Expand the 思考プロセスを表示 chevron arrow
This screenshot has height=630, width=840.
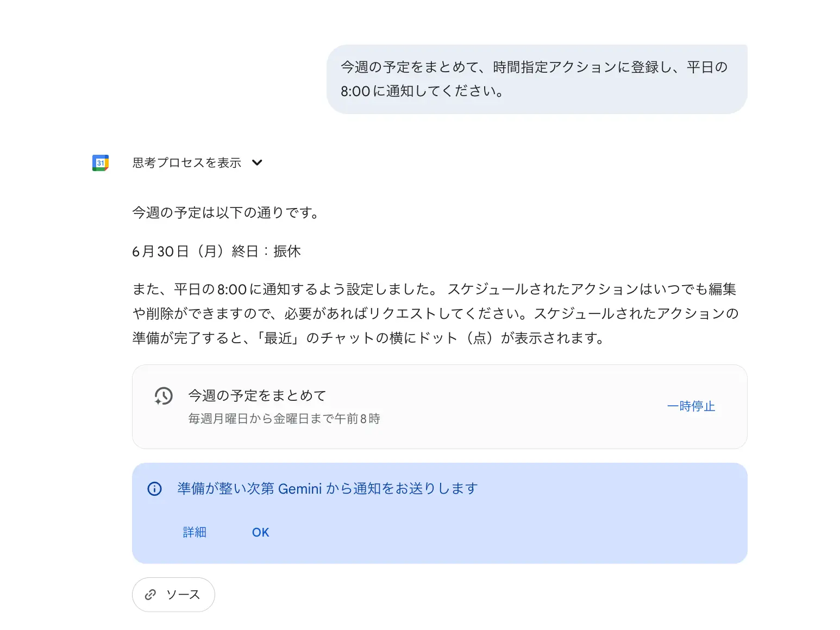pos(258,162)
